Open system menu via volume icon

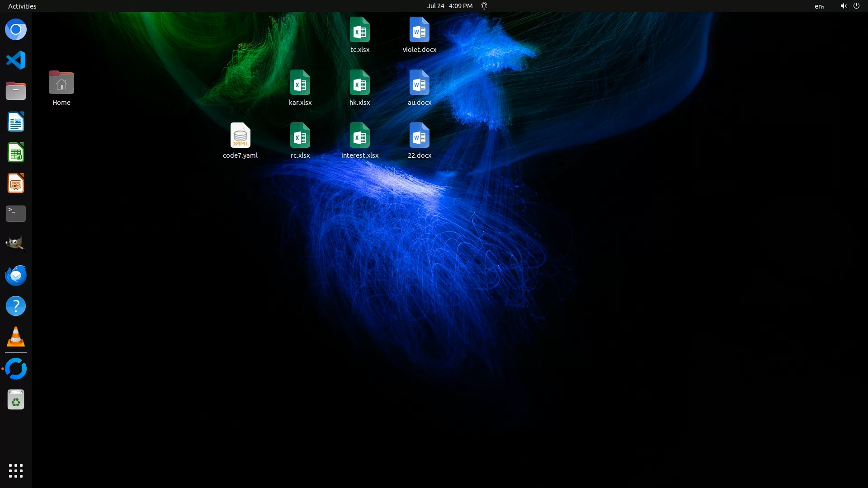(843, 6)
